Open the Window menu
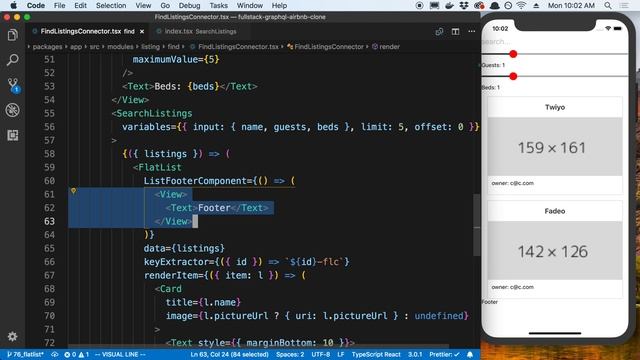 [250, 5]
